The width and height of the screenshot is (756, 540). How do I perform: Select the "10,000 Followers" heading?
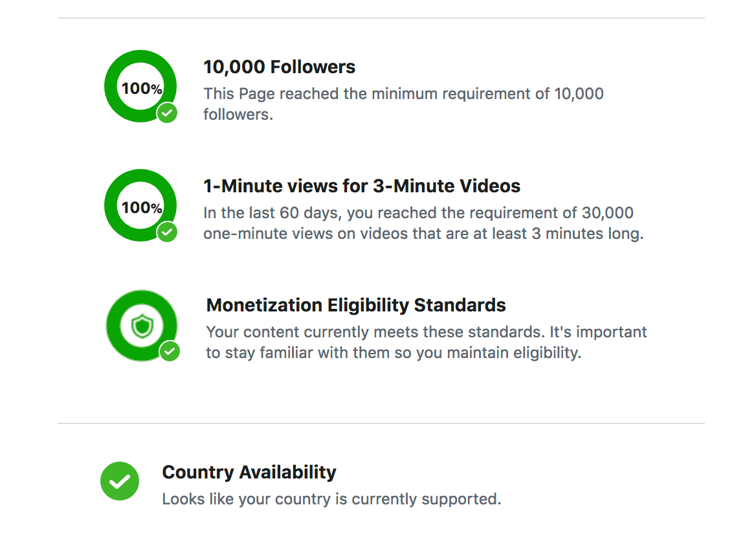280,67
